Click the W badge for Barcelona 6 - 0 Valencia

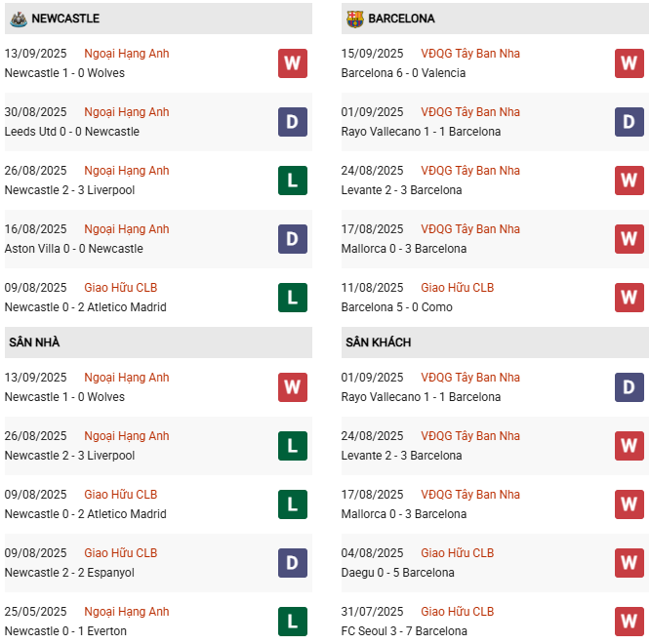[630, 63]
